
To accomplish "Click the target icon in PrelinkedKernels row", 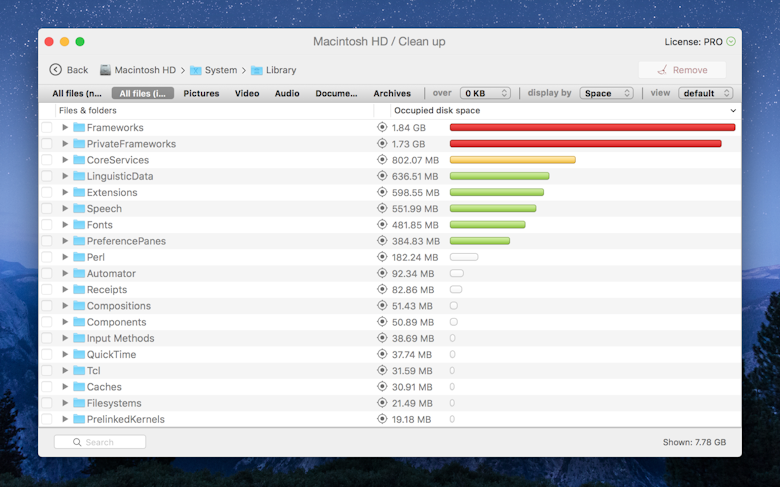I will pos(382,419).
